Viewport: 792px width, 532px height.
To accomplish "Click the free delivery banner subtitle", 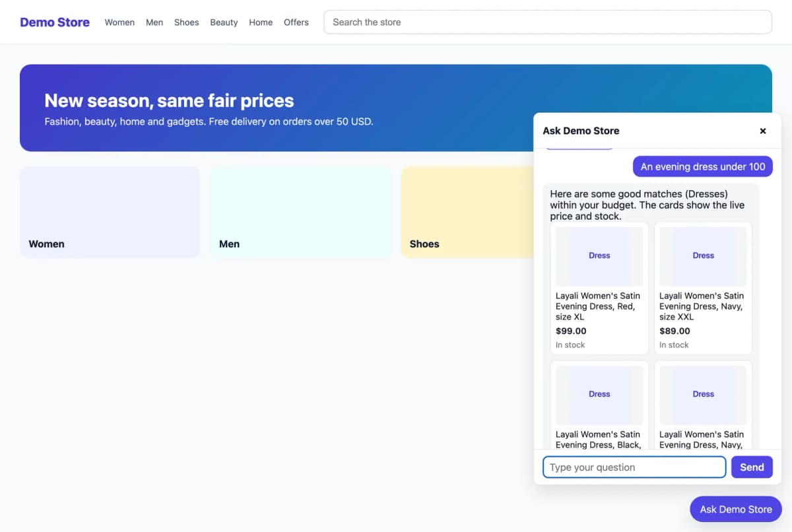I will tap(209, 121).
